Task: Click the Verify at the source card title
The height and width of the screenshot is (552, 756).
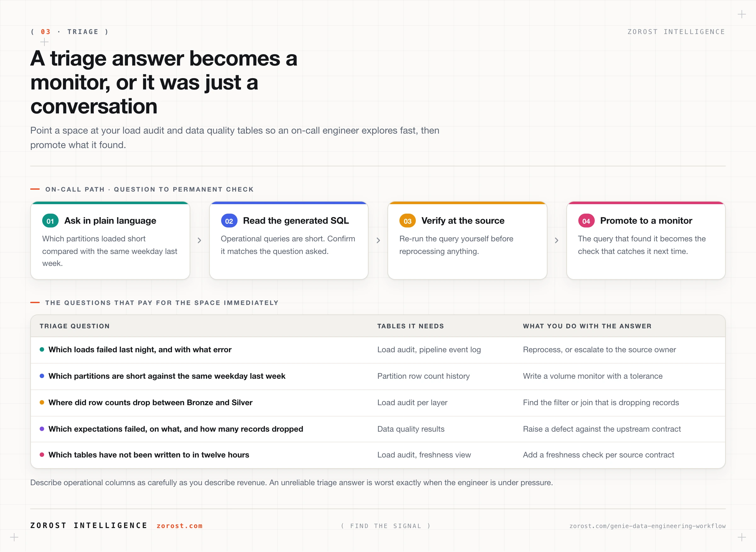Action: [463, 221]
